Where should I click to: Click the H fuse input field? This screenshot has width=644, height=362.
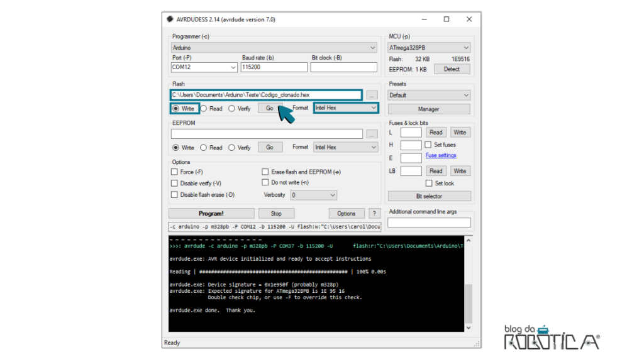(411, 145)
